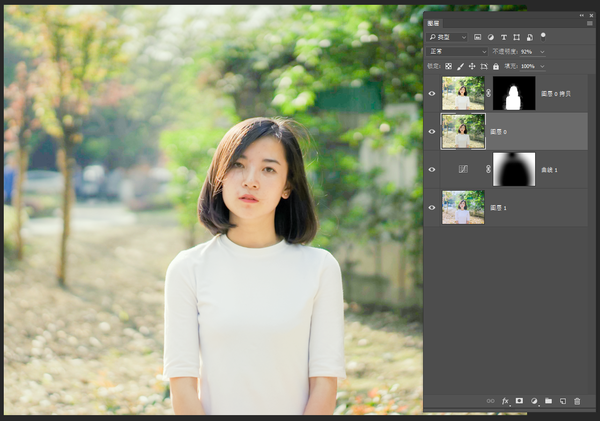The height and width of the screenshot is (421, 600).
Task: Click the 图层 0 拷贝 layer name
Action: [556, 93]
